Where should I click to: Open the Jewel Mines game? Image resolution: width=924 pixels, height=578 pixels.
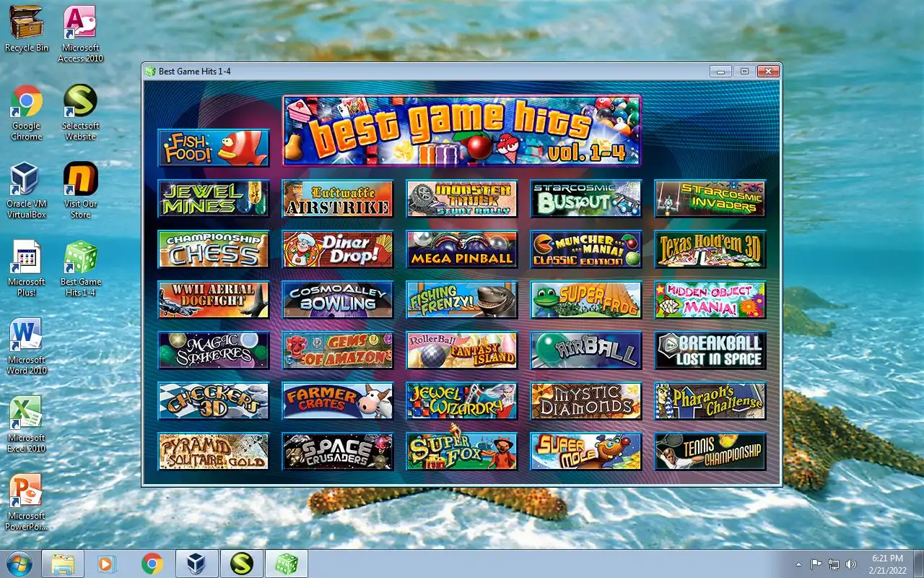[x=214, y=199]
